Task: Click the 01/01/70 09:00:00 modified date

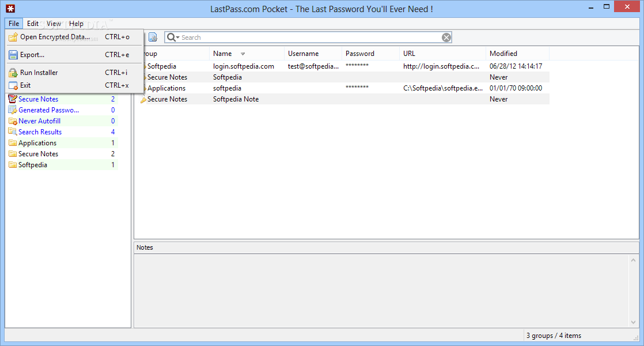Action: (x=516, y=88)
